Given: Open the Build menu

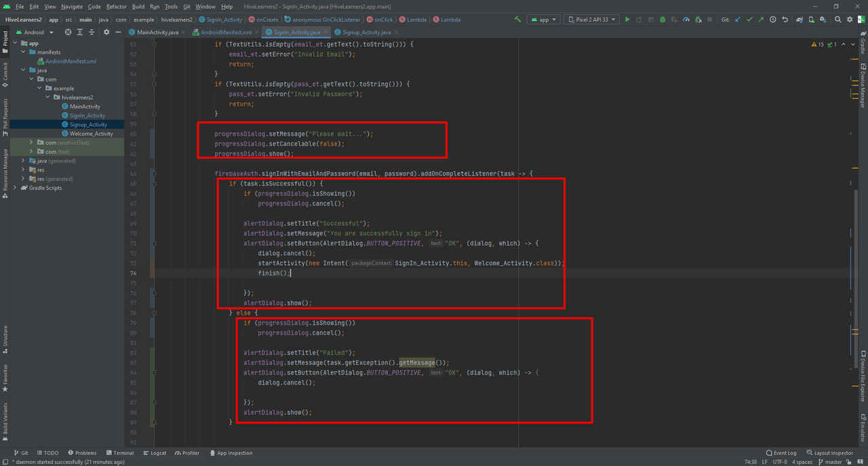Looking at the screenshot, I should coord(138,6).
